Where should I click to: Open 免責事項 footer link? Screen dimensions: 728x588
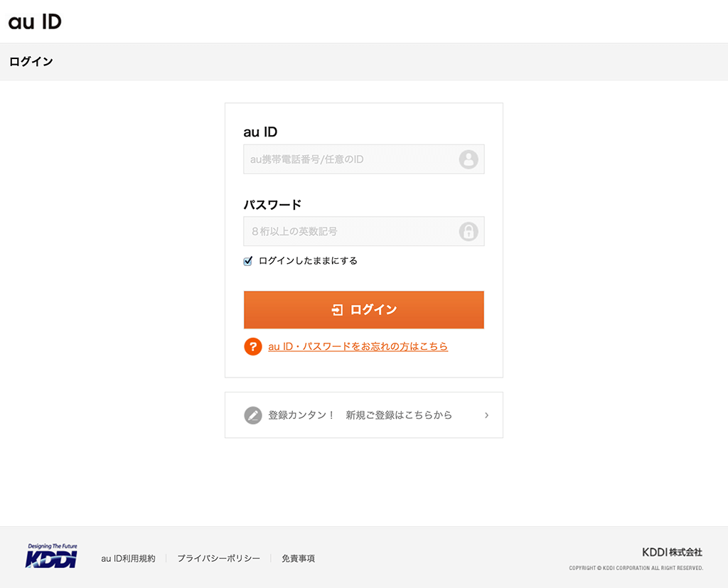298,558
